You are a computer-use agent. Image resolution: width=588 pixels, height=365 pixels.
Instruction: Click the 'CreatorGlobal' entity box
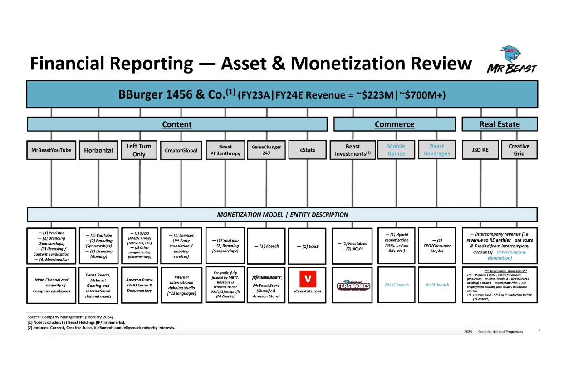(x=181, y=150)
